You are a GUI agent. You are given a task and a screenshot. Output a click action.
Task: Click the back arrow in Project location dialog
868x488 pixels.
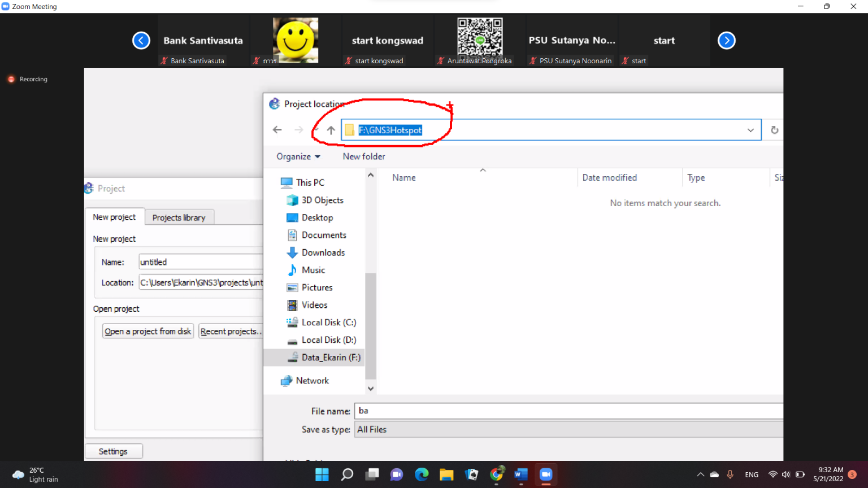(277, 130)
